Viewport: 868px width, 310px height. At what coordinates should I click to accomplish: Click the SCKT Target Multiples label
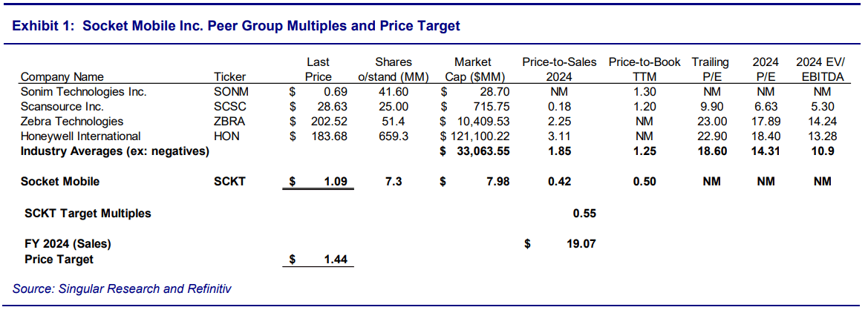tap(88, 213)
